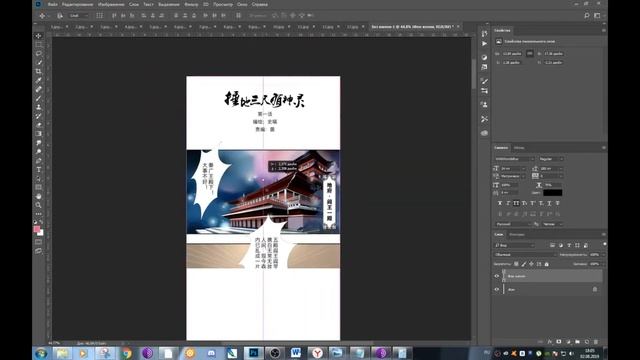Create new group folder icon in Layers
Image resolution: width=640 pixels, height=360 pixels.
(x=577, y=342)
